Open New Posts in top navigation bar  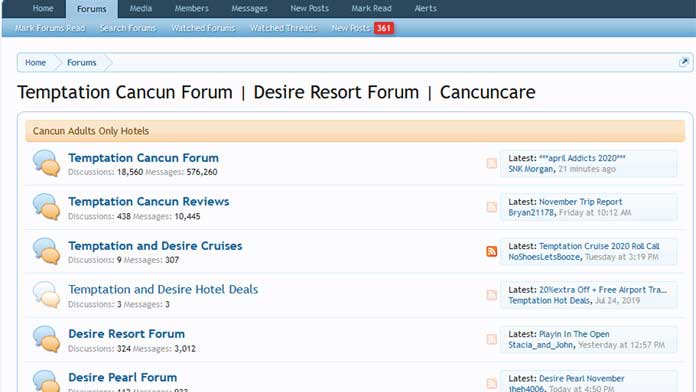[x=309, y=8]
